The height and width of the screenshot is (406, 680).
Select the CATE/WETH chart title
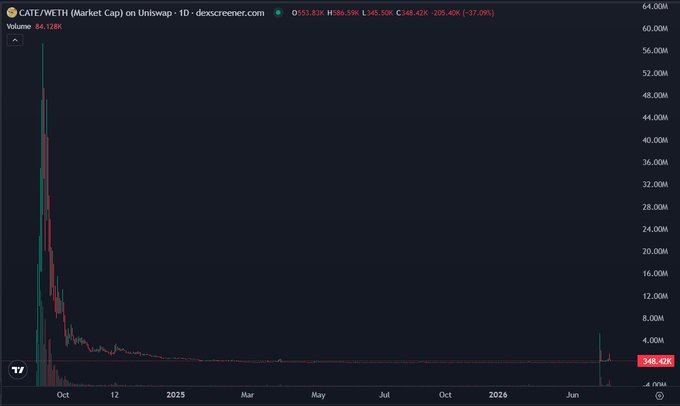click(141, 13)
